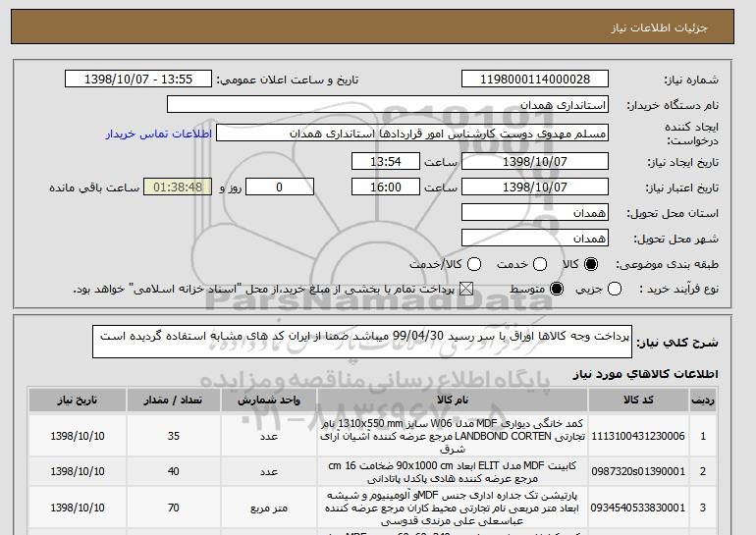Viewport: 756px width, 535px height.
Task: Click the جزئیات اطلاعات نیاز page header
Action: coord(659,27)
